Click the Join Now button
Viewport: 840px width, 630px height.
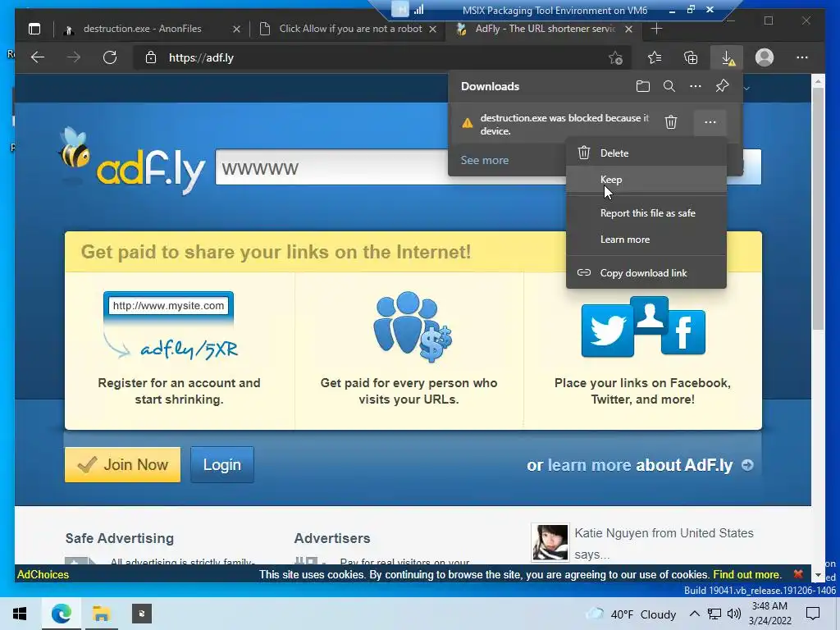point(123,464)
